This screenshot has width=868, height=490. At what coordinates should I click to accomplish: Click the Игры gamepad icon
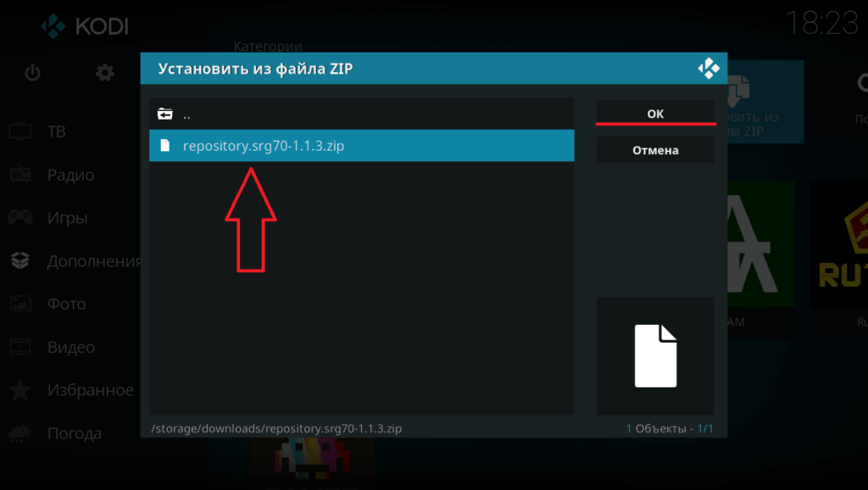point(20,218)
